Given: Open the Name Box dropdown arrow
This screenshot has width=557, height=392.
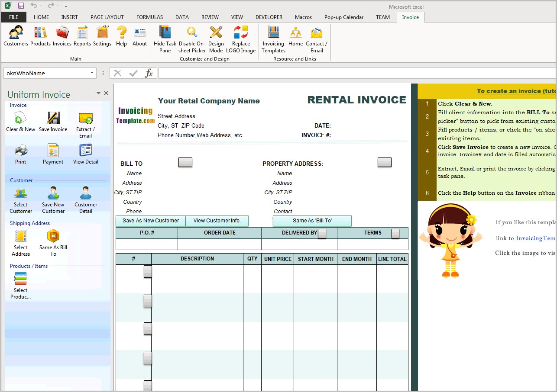Looking at the screenshot, I should 92,73.
